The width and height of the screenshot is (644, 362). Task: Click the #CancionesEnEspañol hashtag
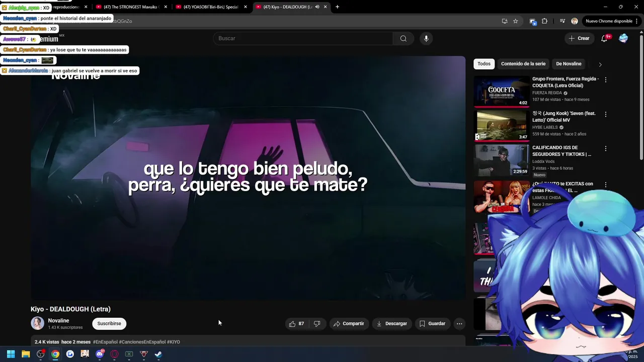click(x=142, y=342)
